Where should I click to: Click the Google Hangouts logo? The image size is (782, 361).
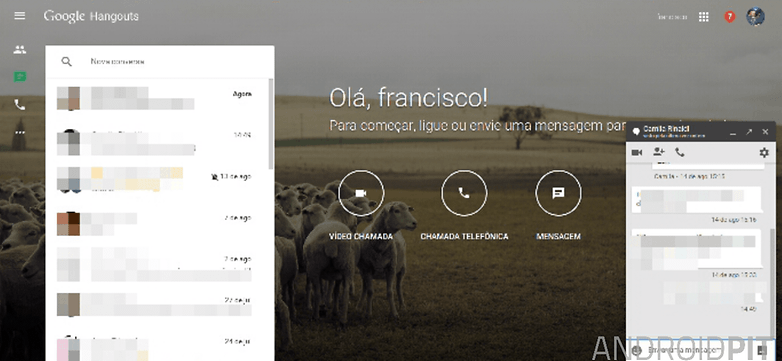click(x=91, y=16)
